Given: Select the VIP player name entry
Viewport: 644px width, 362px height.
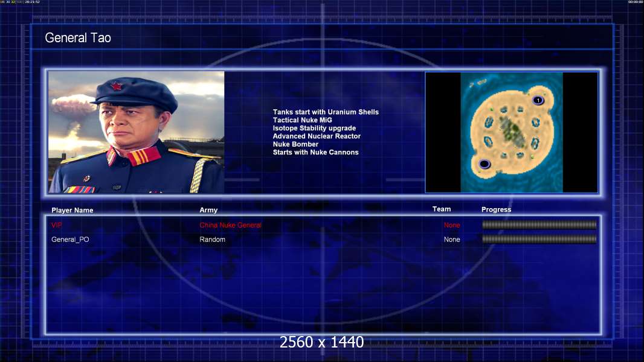Looking at the screenshot, I should click(x=57, y=225).
